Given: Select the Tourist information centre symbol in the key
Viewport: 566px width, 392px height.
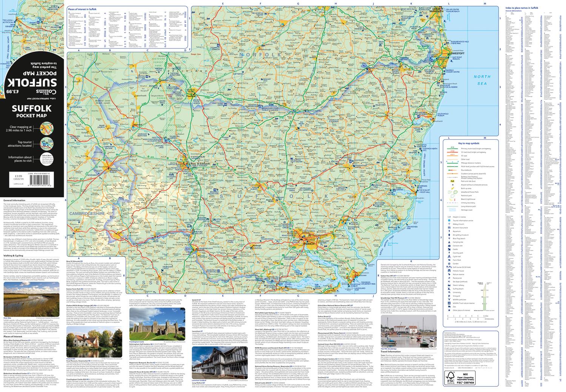Looking at the screenshot, I should coord(449,221).
